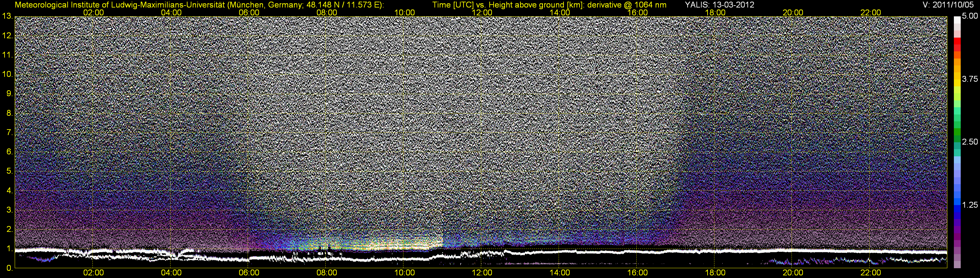980x278 pixels.
Task: Click the 10:00 label on the bottom time axis
Action: [404, 273]
